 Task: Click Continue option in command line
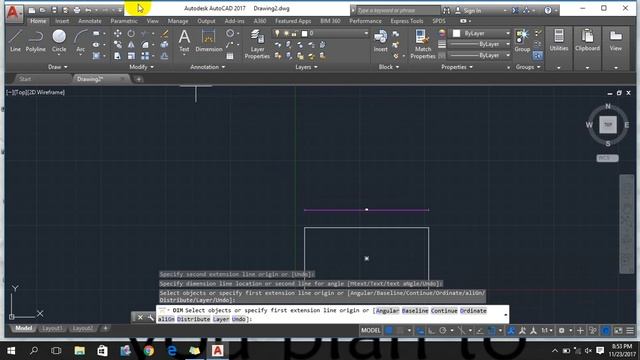[444, 311]
